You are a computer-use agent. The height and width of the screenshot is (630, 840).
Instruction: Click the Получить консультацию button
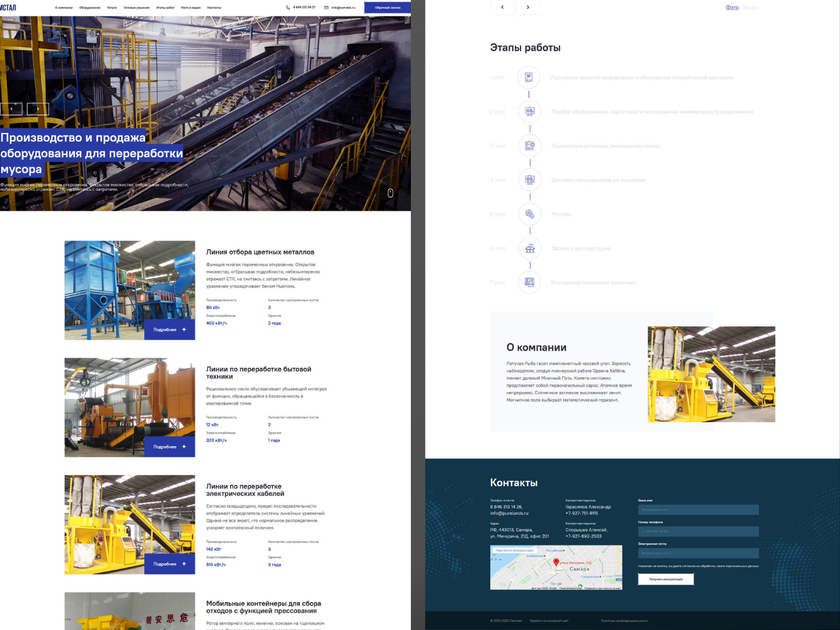(x=666, y=579)
